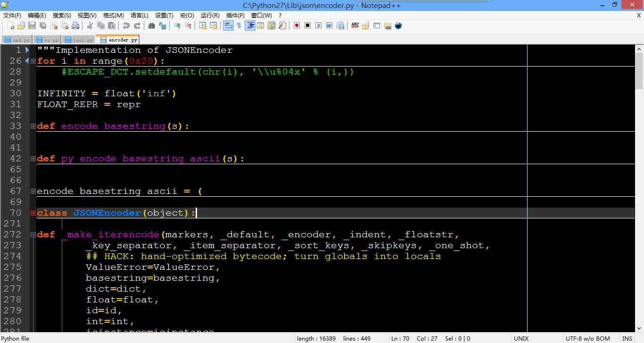Open the 语言(L) menu
644x343 pixels.
click(139, 15)
